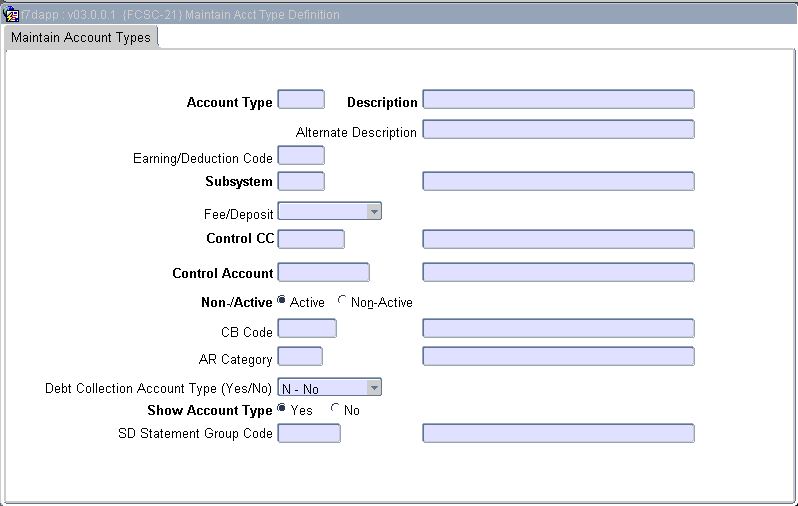Viewport: 798px width, 506px height.
Task: Open the Fee/Deposit dropdown
Action: 373,212
